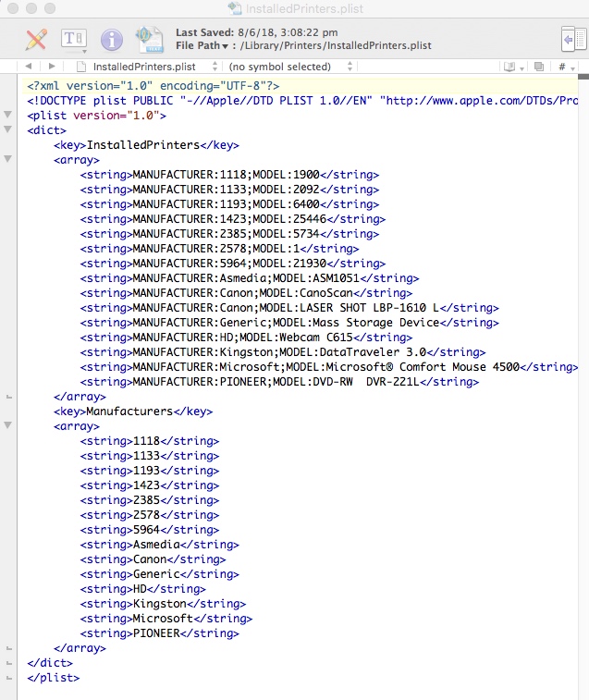Click the string 5964 line under Manufacturers
This screenshot has width=589, height=700.
[150, 530]
